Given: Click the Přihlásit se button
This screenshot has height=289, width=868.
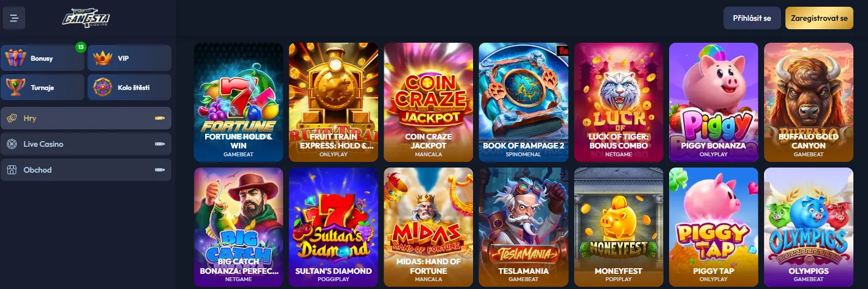Looking at the screenshot, I should click(752, 18).
